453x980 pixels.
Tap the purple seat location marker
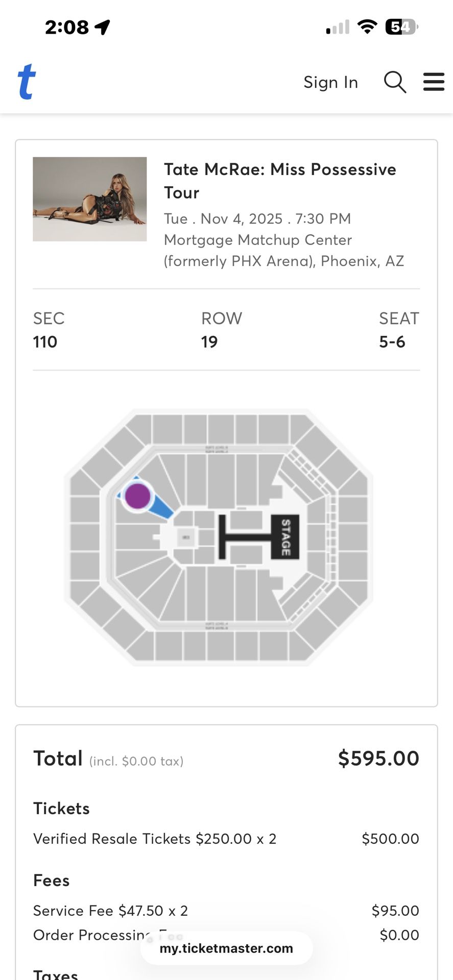[x=137, y=496]
